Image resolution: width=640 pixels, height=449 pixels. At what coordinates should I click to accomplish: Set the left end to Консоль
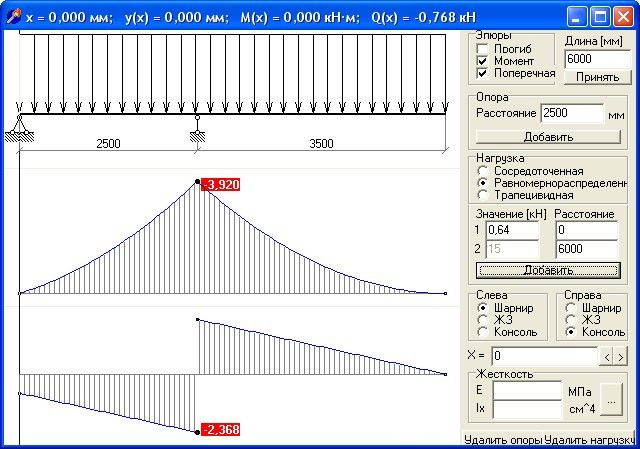(484, 332)
